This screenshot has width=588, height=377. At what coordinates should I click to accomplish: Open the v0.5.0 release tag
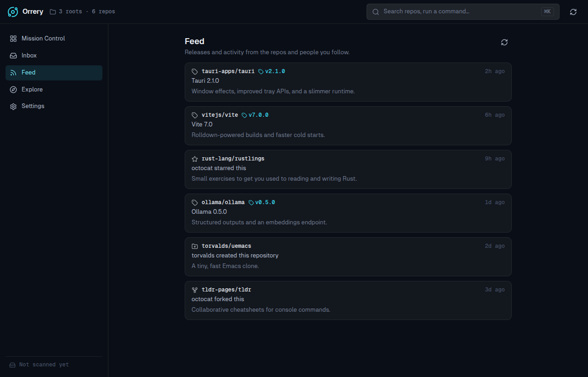(x=262, y=202)
